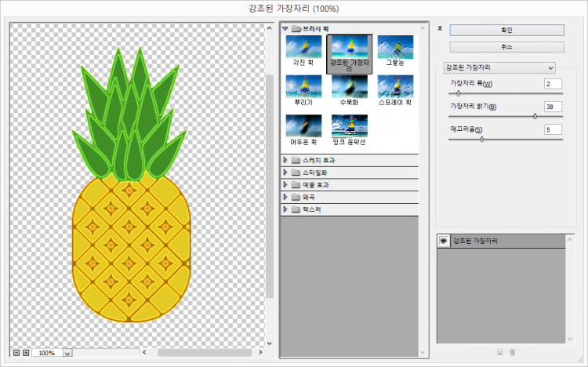Choose the 그물눈 filter thumbnail
The image size is (588, 367).
[395, 47]
